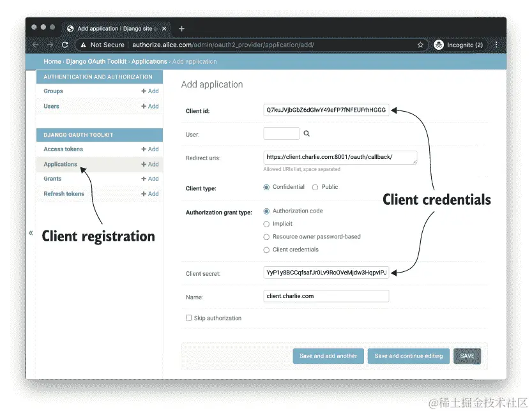Click plus Add next to Grants
Screen dimensions: 532x413
click(x=149, y=179)
